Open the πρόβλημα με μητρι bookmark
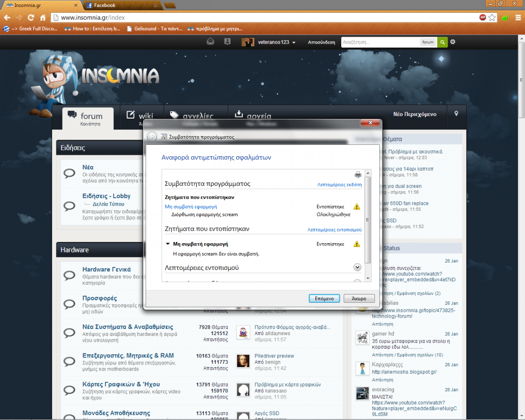Screen dimensions: 525x420 click(215, 29)
